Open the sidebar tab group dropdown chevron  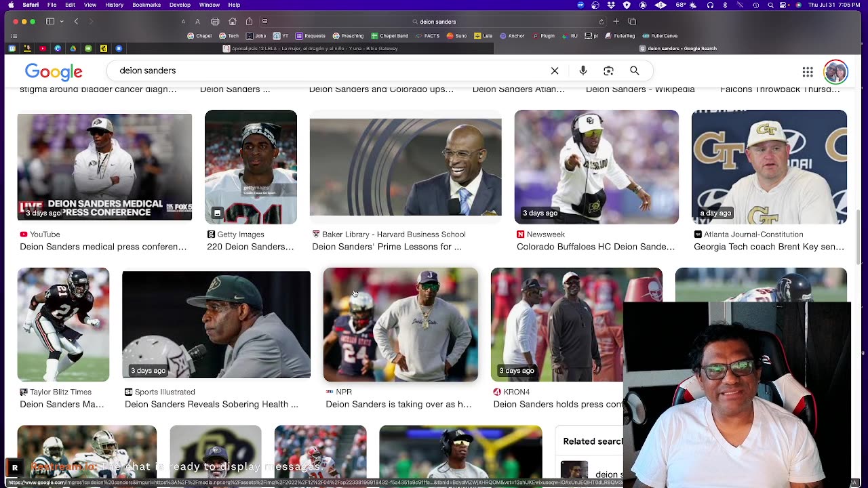click(61, 22)
